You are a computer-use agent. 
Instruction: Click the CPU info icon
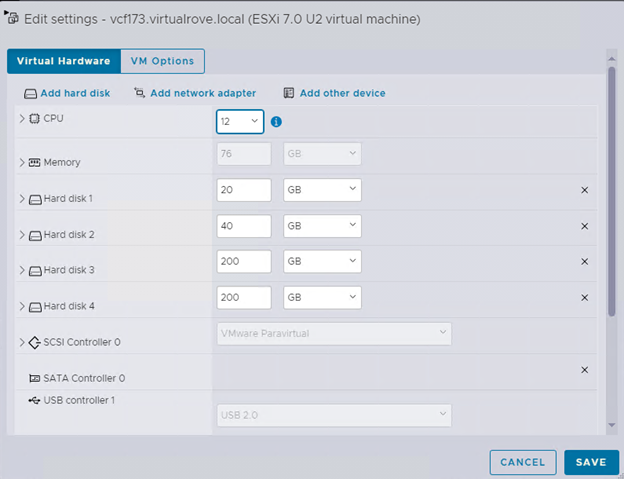[276, 122]
